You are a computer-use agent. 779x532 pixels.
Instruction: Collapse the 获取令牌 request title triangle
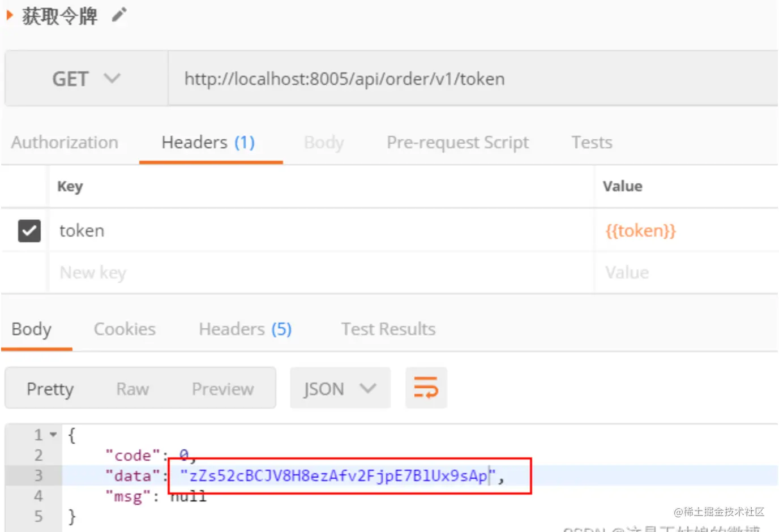click(10, 15)
